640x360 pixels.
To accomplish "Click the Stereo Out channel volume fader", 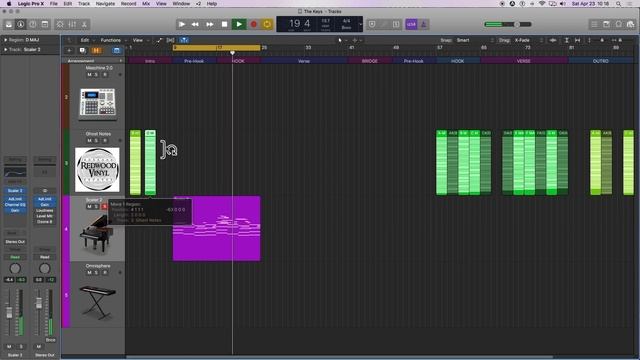I will 39,304.
